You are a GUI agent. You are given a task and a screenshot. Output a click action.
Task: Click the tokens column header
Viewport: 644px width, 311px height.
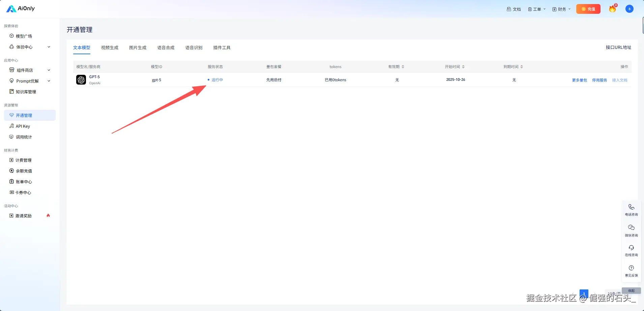(x=335, y=67)
